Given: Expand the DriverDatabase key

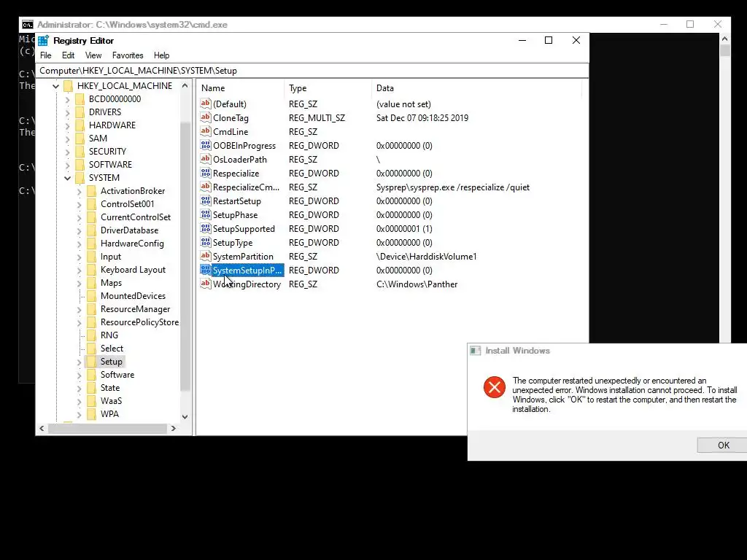Looking at the screenshot, I should [79, 230].
